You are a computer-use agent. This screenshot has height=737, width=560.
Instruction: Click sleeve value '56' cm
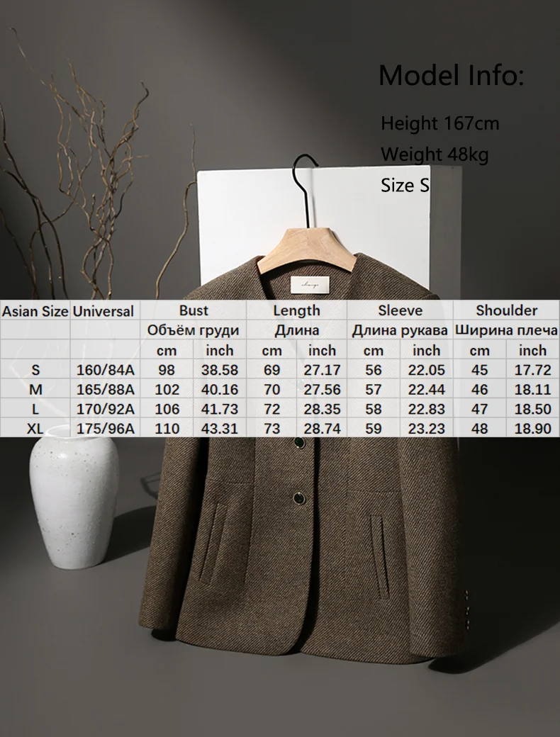374,370
